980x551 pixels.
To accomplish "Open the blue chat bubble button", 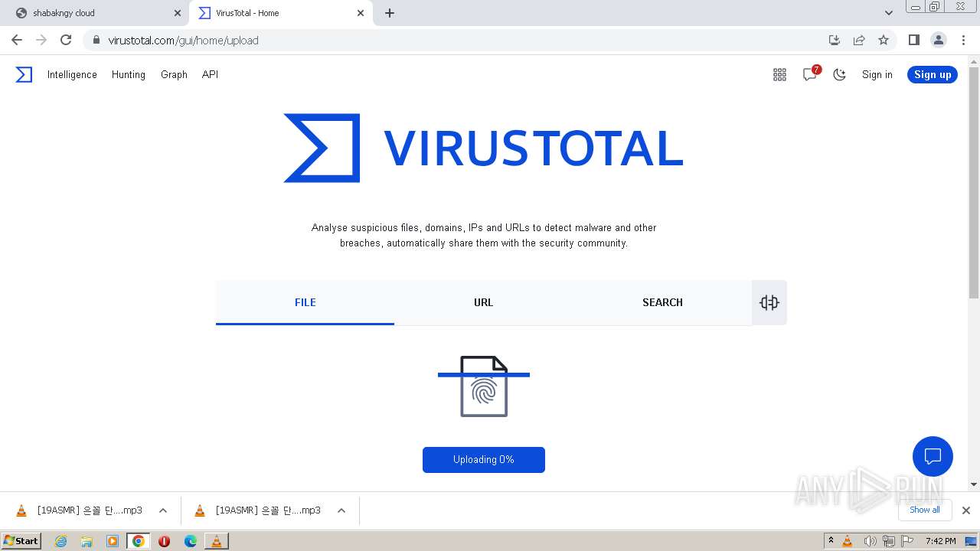I will click(x=933, y=457).
